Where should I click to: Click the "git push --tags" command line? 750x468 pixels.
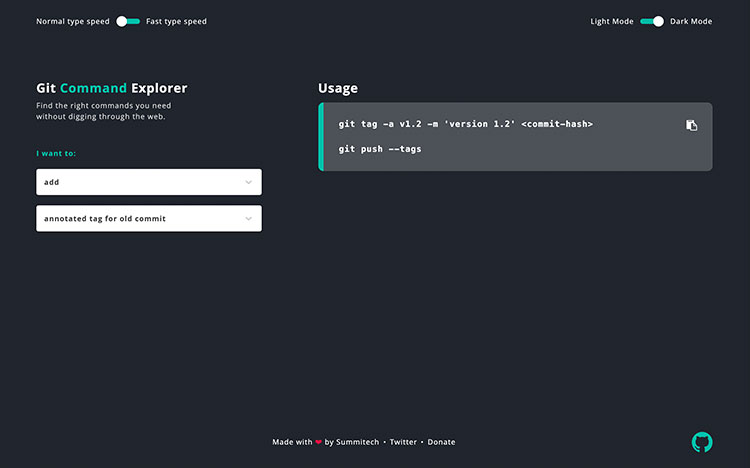[x=380, y=149]
